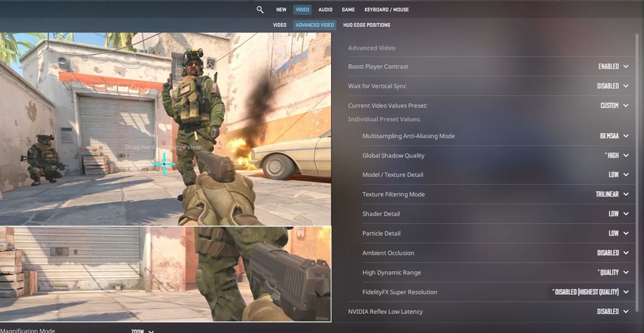Switch to the AUDIO tab

coord(326,9)
